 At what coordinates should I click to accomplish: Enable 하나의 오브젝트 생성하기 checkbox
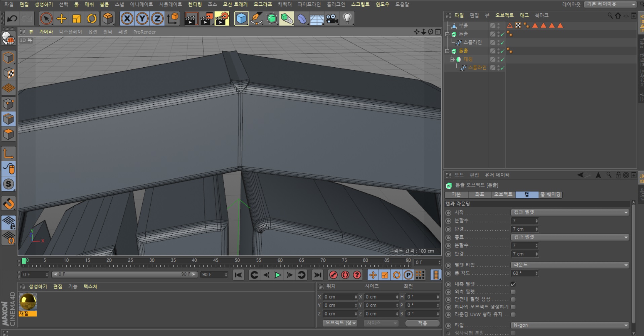pyautogui.click(x=513, y=307)
